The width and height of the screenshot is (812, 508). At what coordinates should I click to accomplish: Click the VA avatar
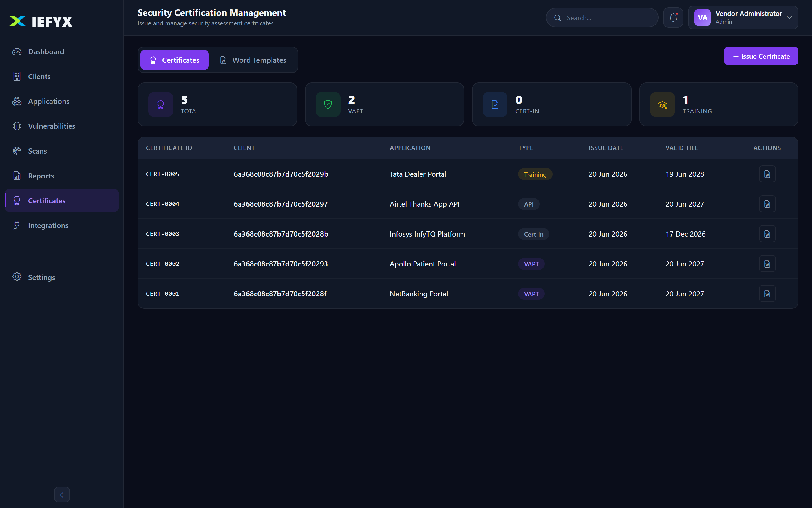[x=702, y=17]
